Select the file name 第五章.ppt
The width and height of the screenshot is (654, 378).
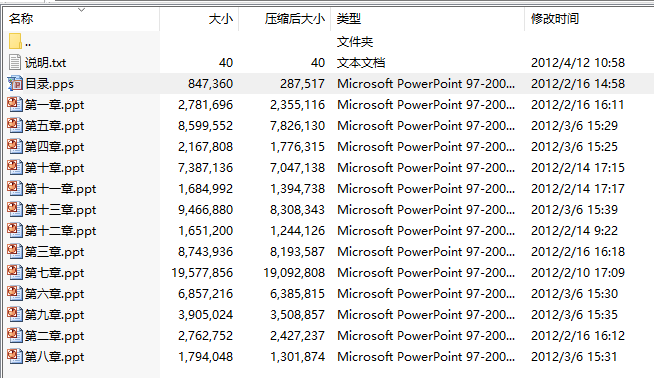pyautogui.click(x=55, y=126)
